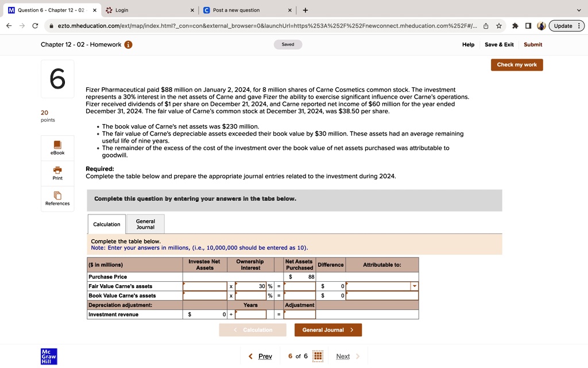This screenshot has width=588, height=368.
Task: Click the Submit link
Action: click(x=533, y=45)
